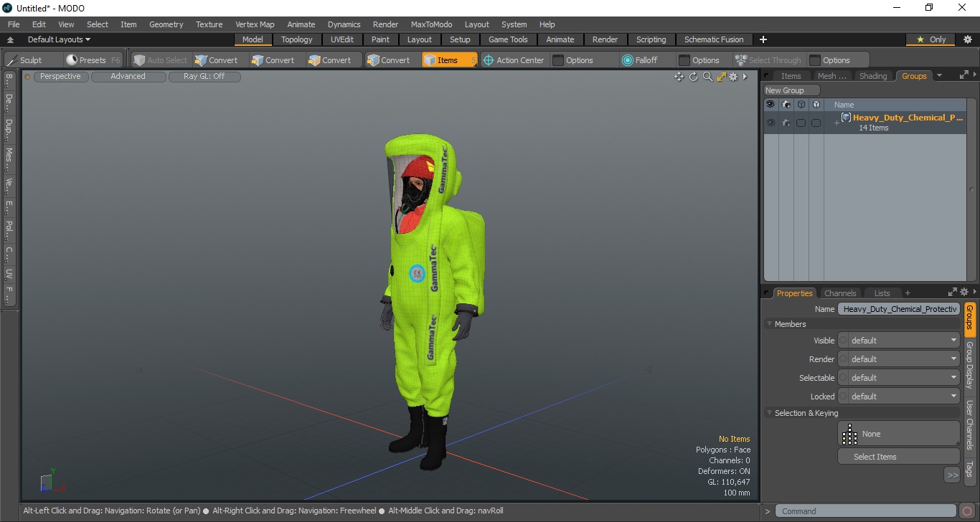The image size is (980, 522).
Task: Click the viewport maximize arrows icon
Action: 721,77
